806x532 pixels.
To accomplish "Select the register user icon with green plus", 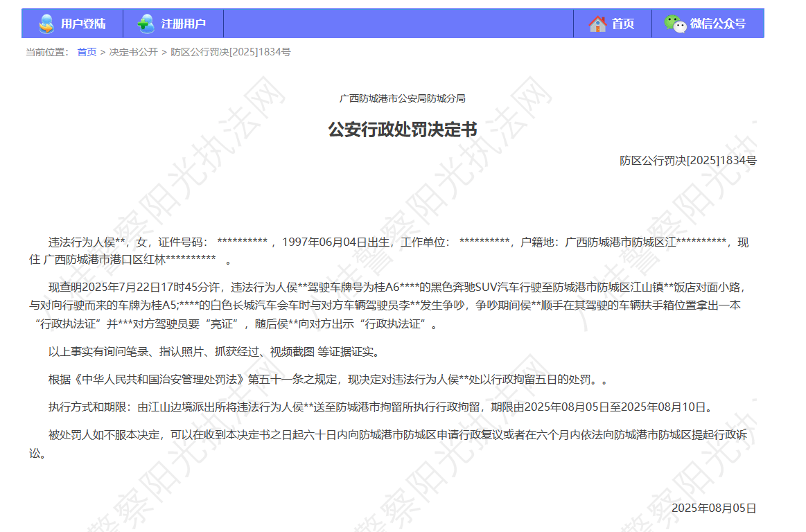I will click(146, 23).
